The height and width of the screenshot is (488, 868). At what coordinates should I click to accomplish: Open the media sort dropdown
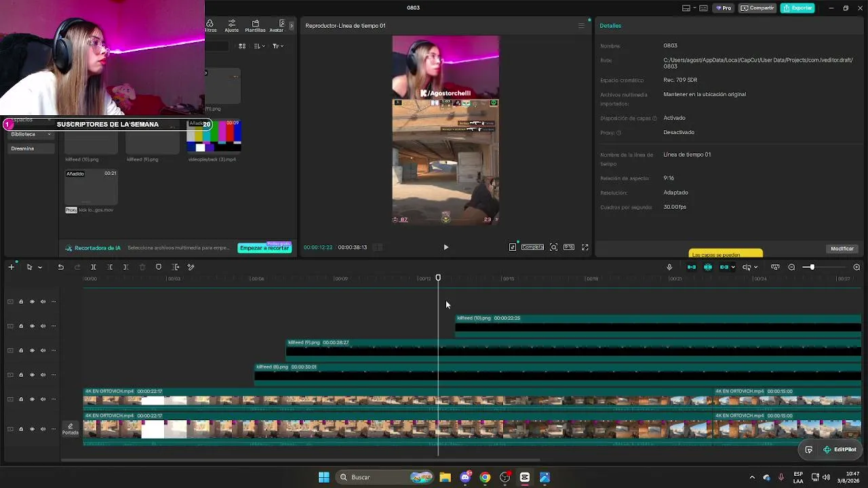tap(259, 46)
